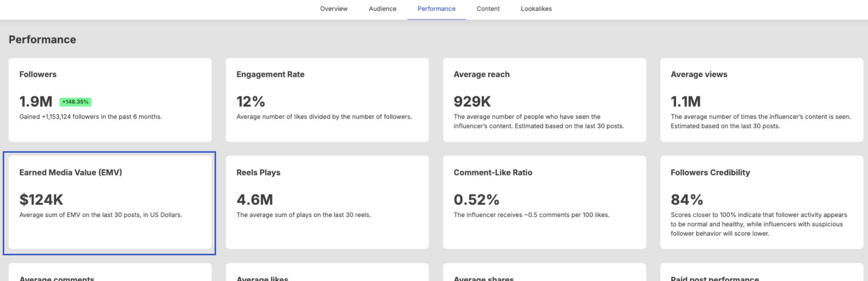Image resolution: width=868 pixels, height=281 pixels.
Task: Select the Engagement Rate card title
Action: (270, 75)
